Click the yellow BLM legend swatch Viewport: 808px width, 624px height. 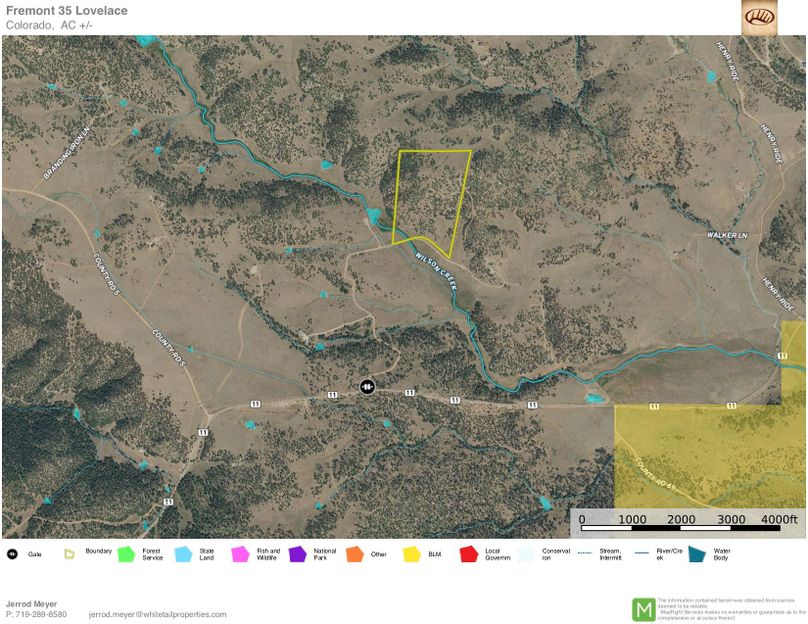coord(411,553)
